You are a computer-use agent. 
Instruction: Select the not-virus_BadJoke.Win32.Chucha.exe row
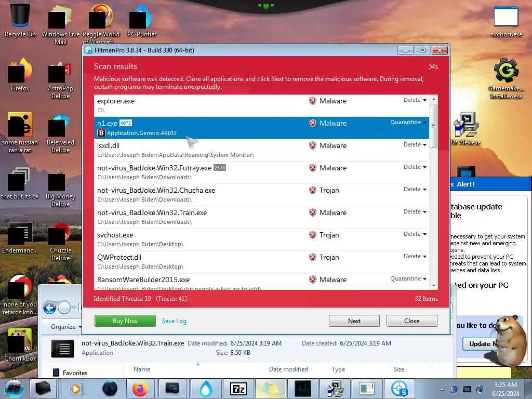coord(262,195)
